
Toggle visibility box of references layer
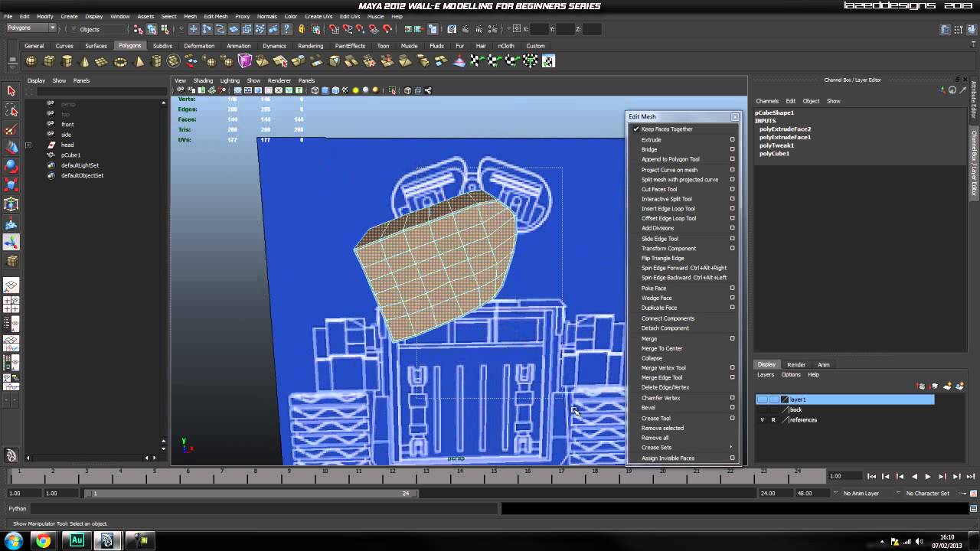(763, 420)
